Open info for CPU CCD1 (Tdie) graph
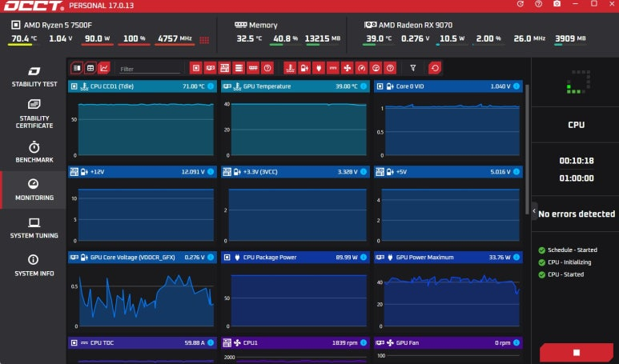This screenshot has height=364, width=619. (211, 86)
